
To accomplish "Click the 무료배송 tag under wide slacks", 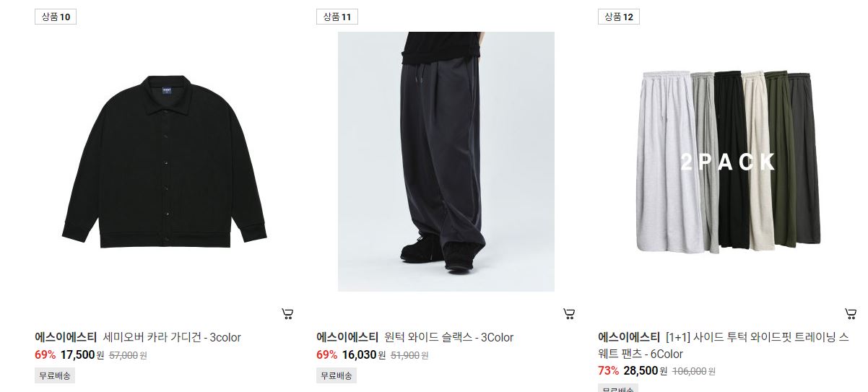I will 337,375.
